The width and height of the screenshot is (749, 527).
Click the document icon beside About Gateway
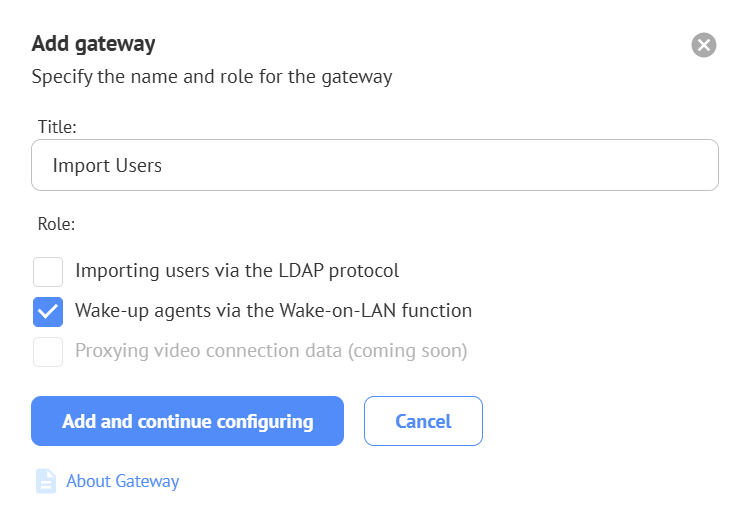pos(46,481)
